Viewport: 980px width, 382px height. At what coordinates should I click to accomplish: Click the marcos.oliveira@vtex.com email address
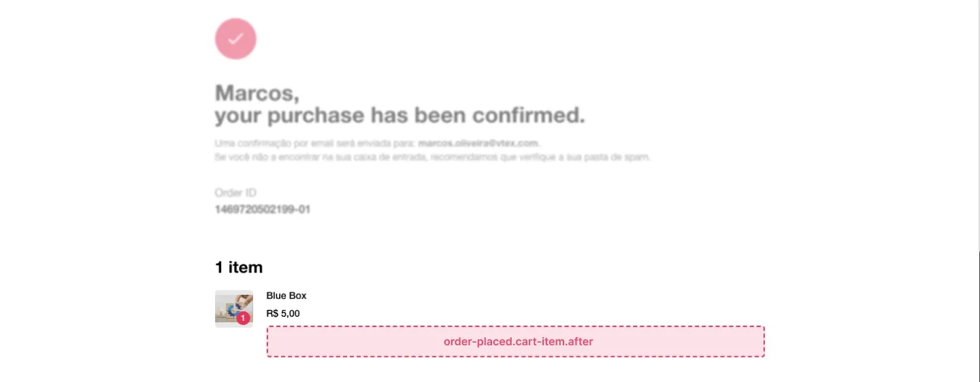click(478, 143)
